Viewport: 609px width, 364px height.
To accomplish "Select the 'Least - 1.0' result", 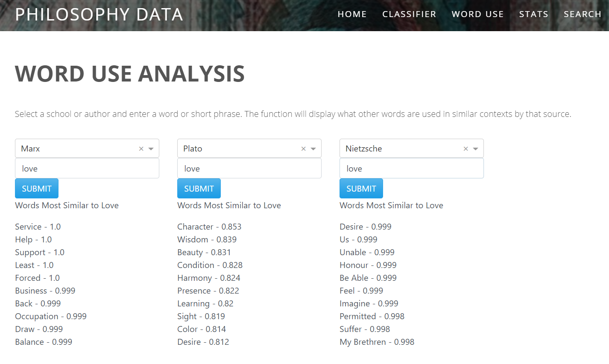I will coord(34,265).
